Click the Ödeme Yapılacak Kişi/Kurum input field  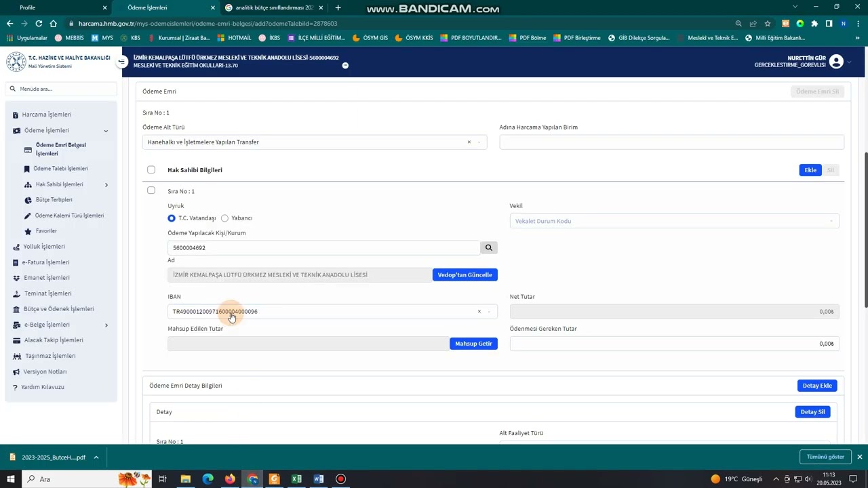coord(324,248)
